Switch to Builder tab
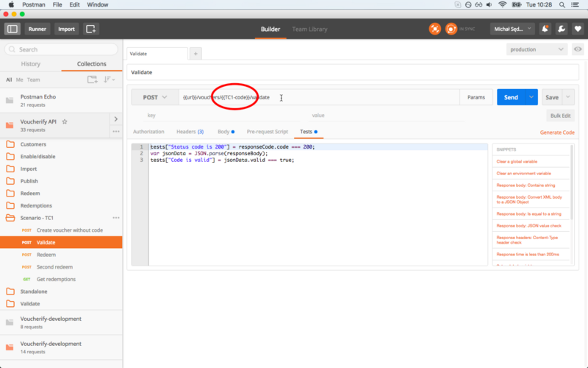The height and width of the screenshot is (368, 588). pyautogui.click(x=270, y=29)
